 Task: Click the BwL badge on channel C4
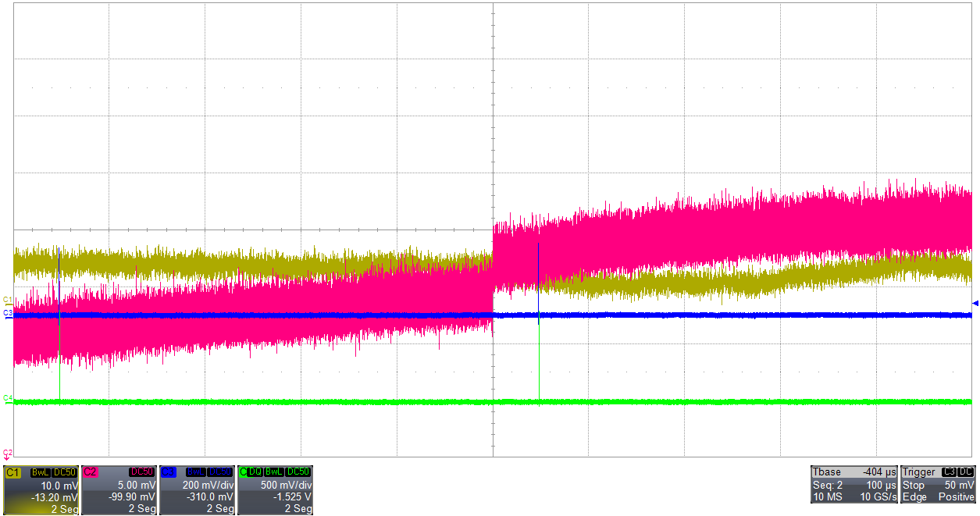(x=274, y=472)
